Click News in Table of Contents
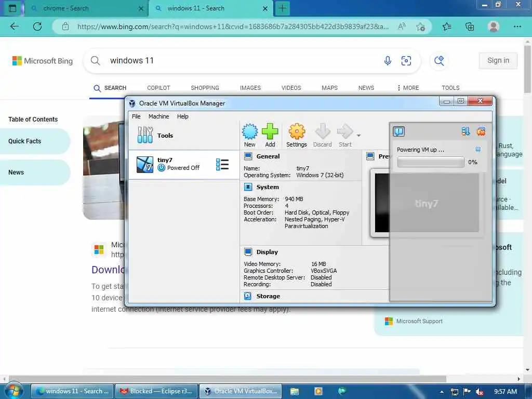Viewport: 532px width, 399px height. (x=35, y=172)
